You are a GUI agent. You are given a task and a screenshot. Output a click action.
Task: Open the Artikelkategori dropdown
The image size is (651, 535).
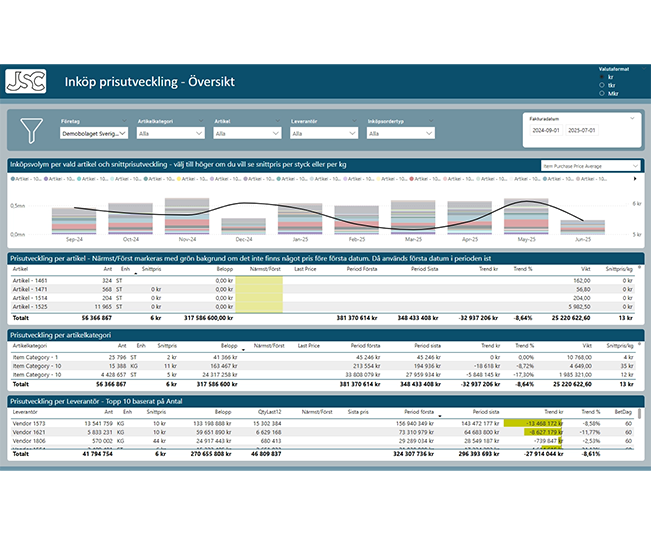(171, 133)
